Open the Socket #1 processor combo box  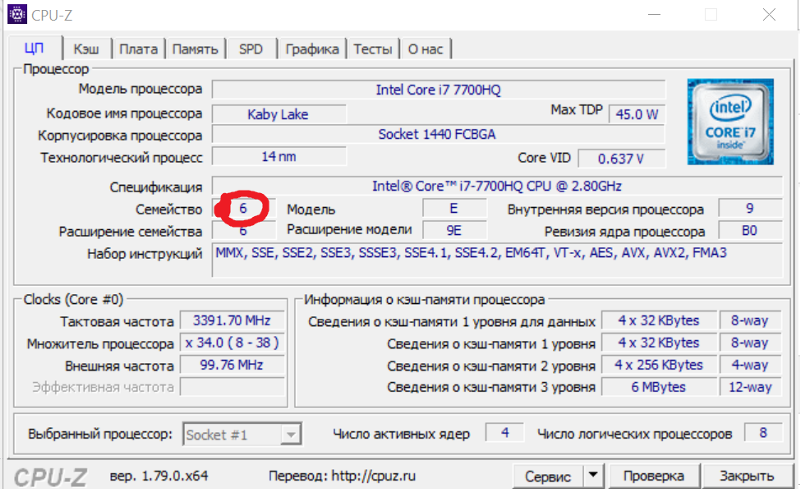tap(242, 434)
